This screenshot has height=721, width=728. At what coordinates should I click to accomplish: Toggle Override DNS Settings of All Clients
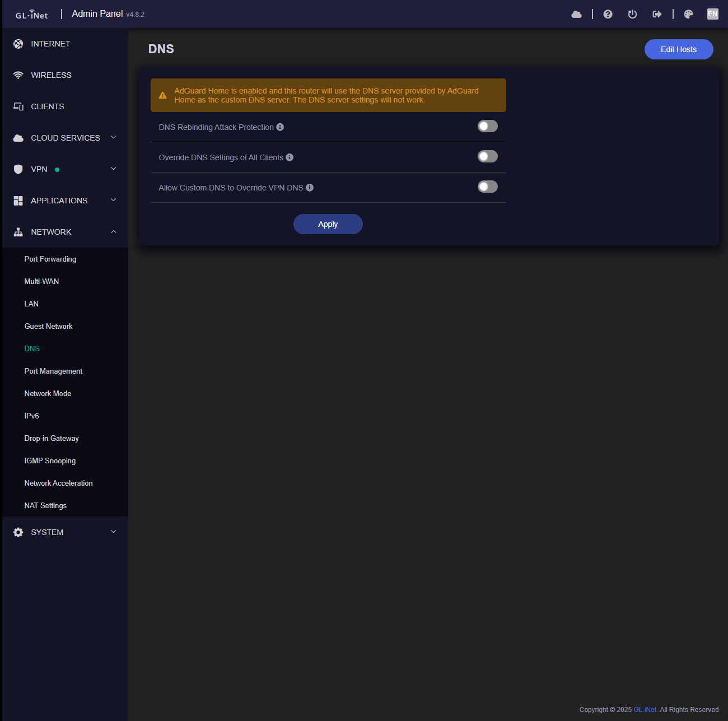(487, 157)
